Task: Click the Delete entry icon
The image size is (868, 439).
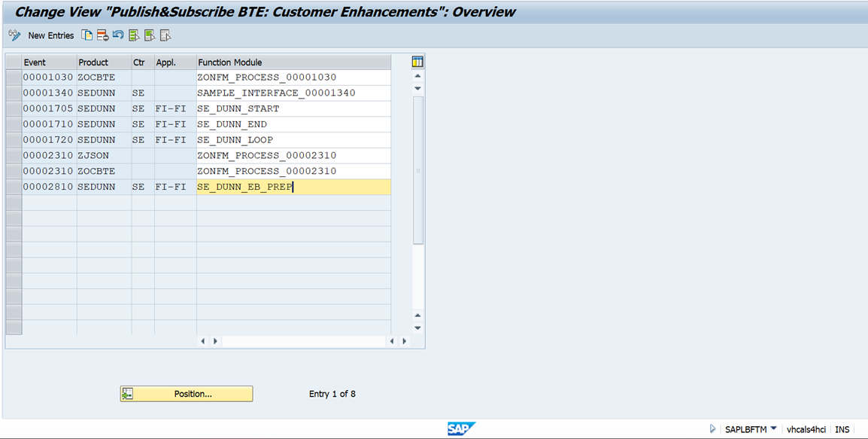Action: [103, 35]
